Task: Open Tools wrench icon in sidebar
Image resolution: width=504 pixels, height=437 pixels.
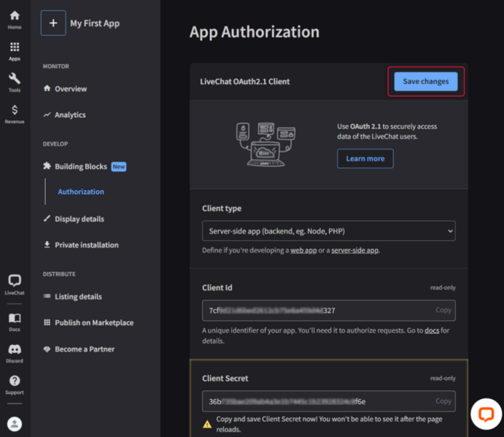Action: pos(15,82)
